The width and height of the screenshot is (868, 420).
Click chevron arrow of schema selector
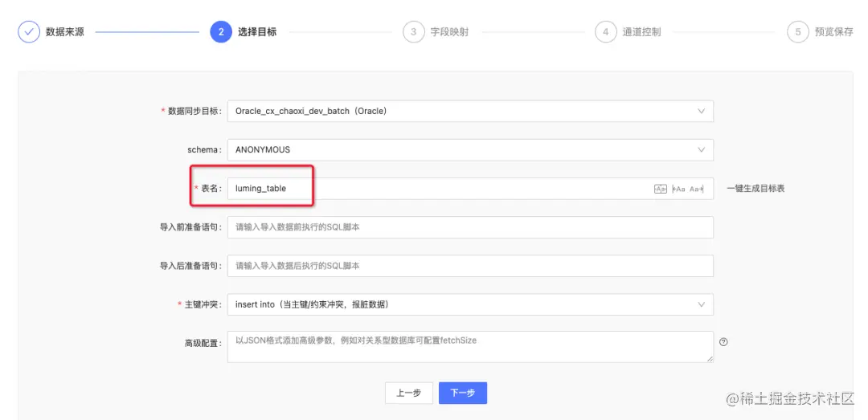click(702, 149)
